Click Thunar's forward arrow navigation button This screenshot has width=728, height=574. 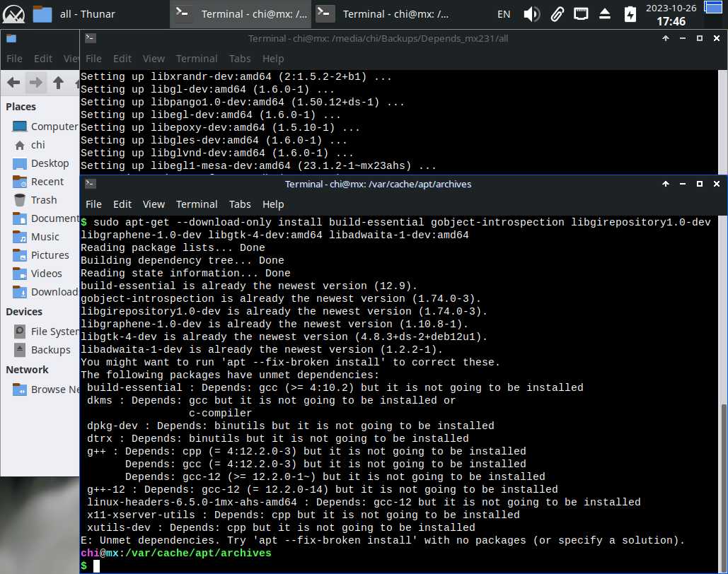pos(36,83)
